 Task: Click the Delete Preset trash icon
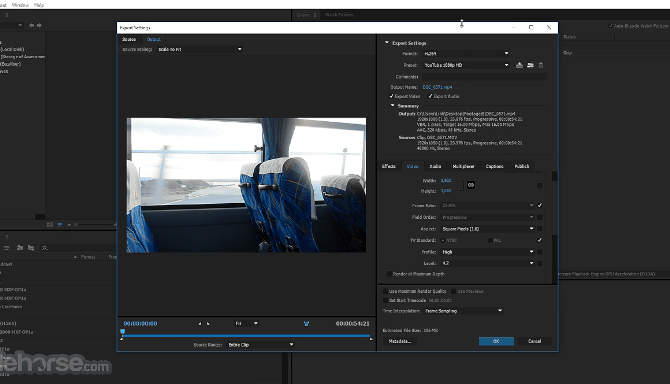(541, 65)
